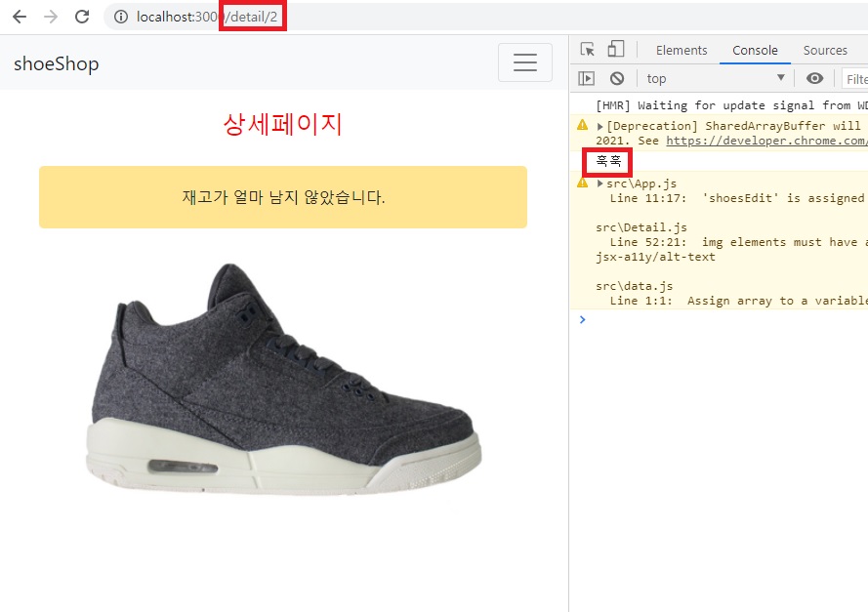Click the console prompt chevron
This screenshot has width=868, height=612.
(582, 319)
